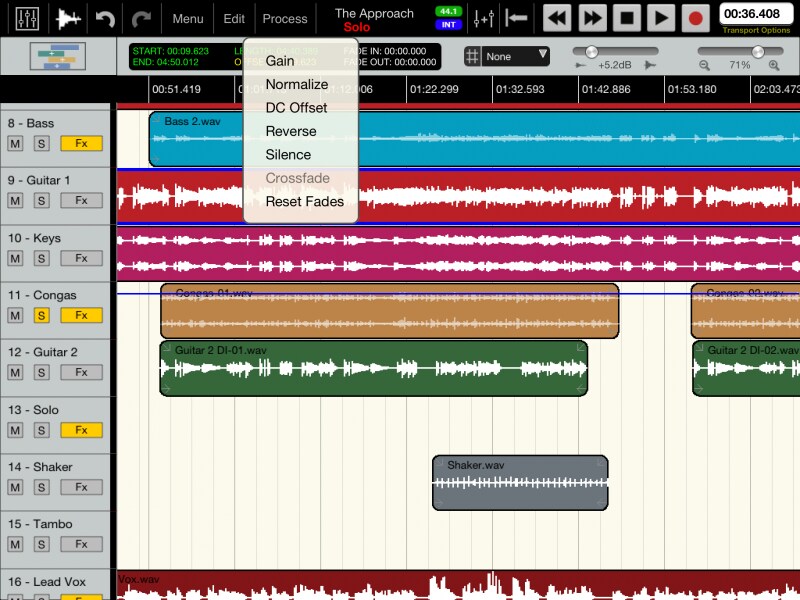
Task: Open Transport Options under the time counter
Action: (x=756, y=31)
